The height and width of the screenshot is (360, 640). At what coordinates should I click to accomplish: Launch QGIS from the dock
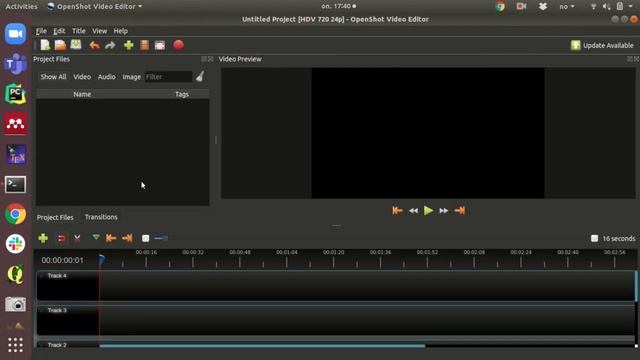coord(16,274)
